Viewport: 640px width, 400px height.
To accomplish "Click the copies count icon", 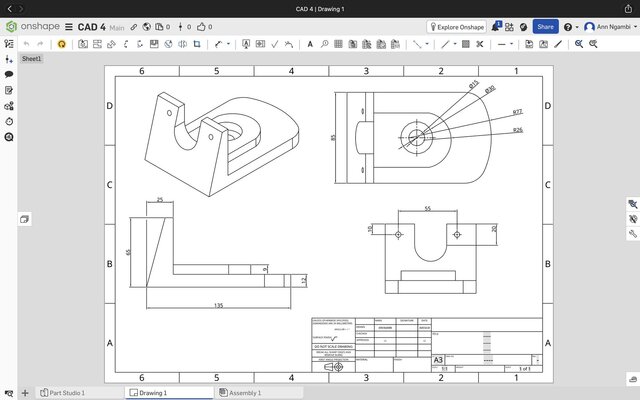I will click(159, 27).
